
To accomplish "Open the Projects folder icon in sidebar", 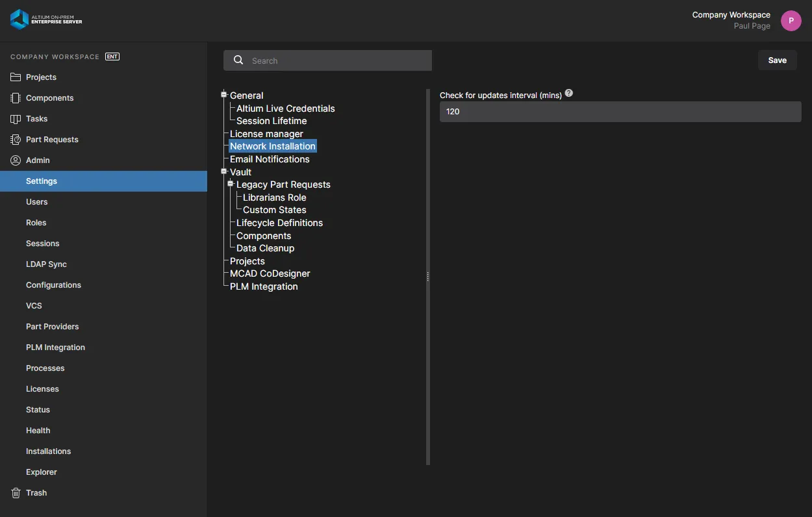I will coord(16,77).
